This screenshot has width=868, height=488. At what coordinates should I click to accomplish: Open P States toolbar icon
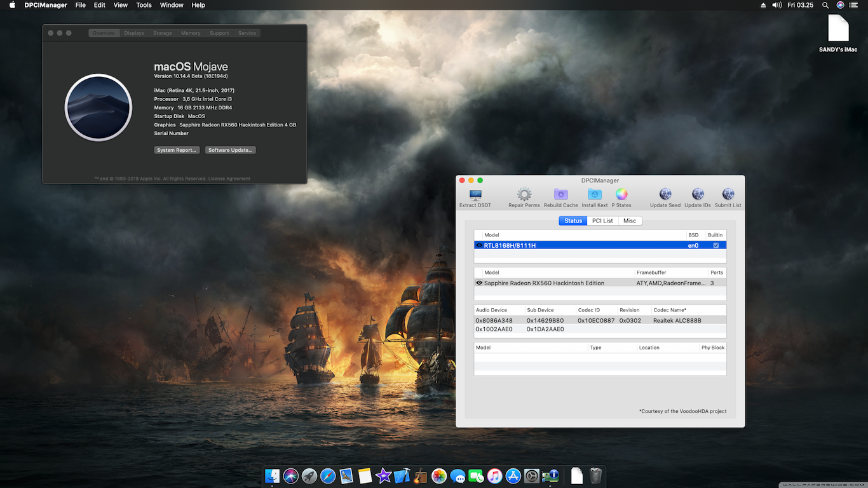pos(621,194)
